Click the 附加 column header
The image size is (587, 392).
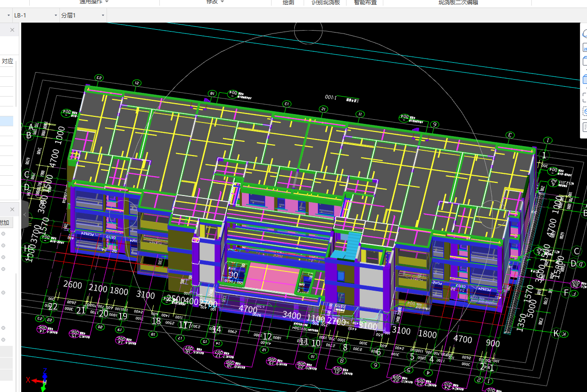click(x=4, y=222)
